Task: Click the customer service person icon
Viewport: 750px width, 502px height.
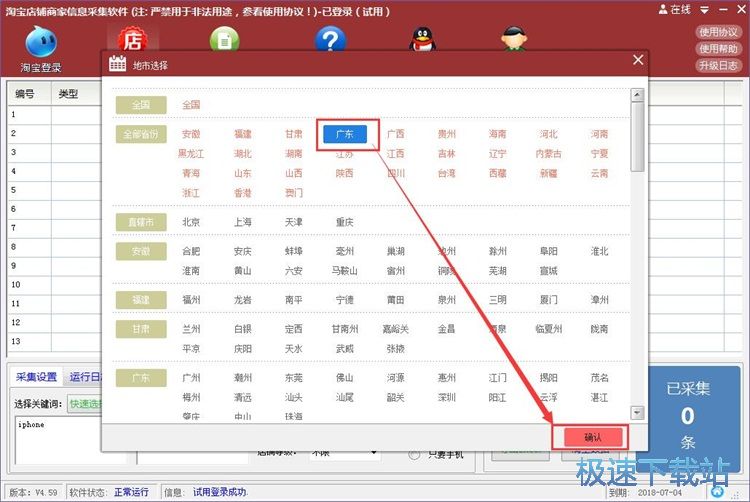Action: point(514,39)
